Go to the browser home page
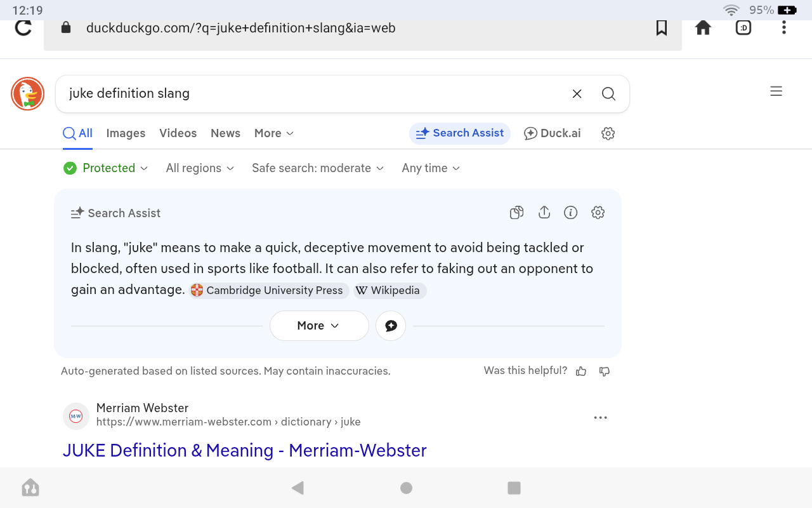Image resolution: width=812 pixels, height=508 pixels. click(x=703, y=28)
